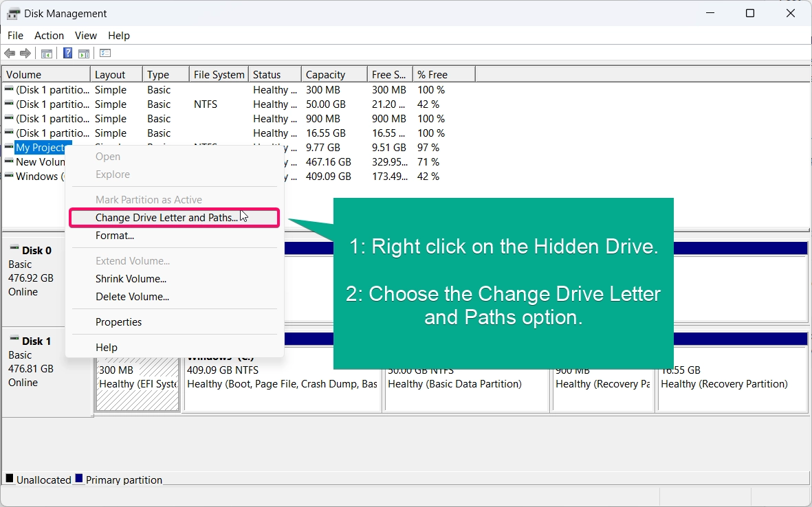Click the Disk 0 drive icon
This screenshot has height=507, width=812.
[x=14, y=249]
